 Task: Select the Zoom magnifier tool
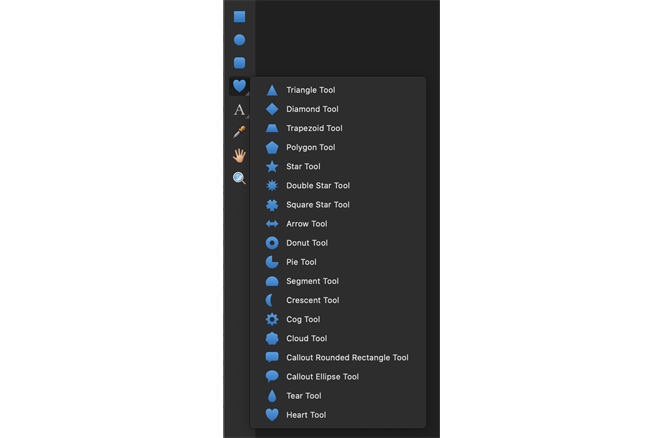240,178
